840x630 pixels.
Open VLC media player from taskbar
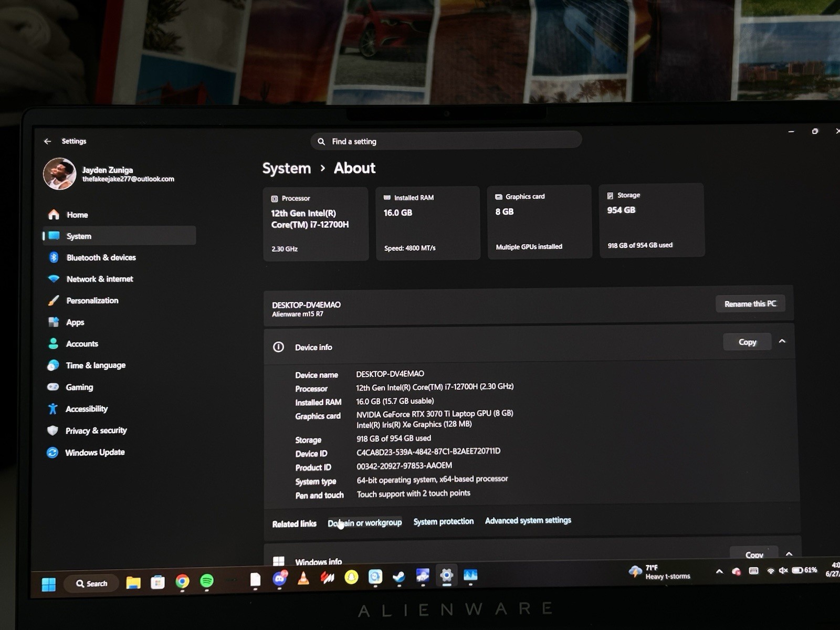click(303, 579)
